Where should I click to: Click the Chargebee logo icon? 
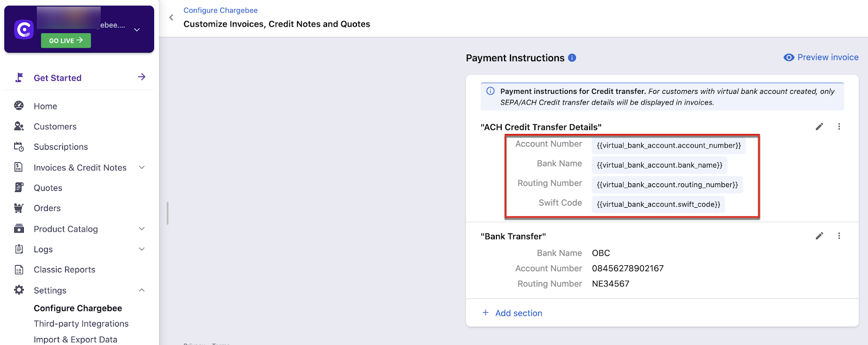point(24,29)
